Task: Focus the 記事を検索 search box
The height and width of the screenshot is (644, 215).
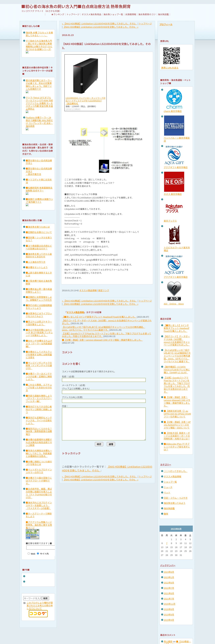Action: tap(41, 547)
